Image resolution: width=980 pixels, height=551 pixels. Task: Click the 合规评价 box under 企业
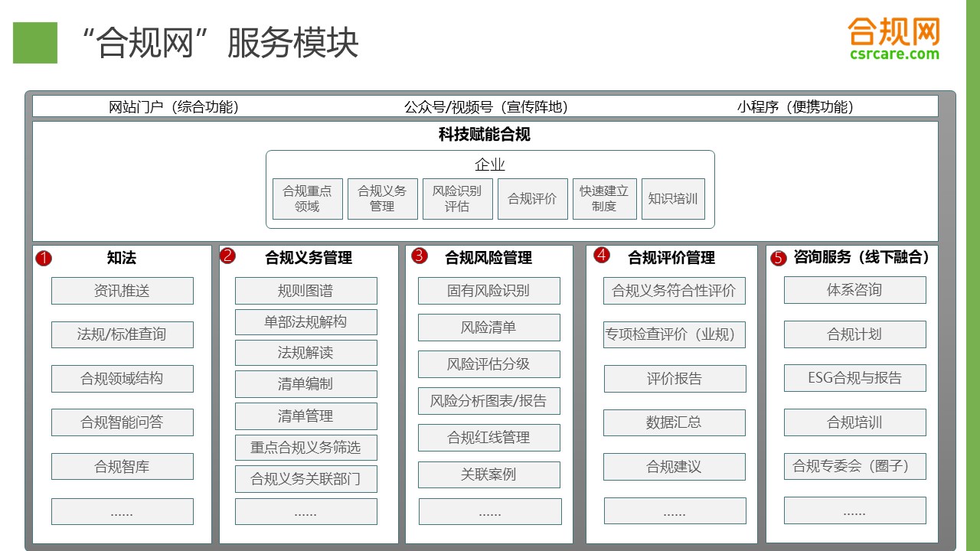(x=532, y=199)
